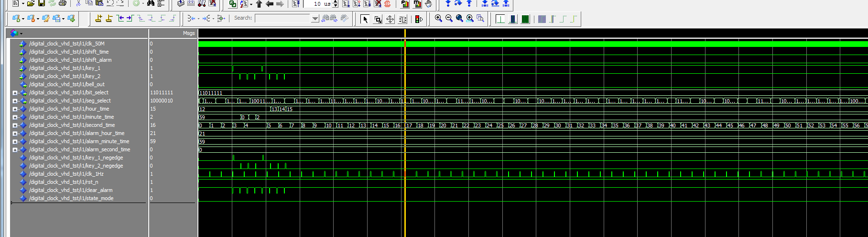Click the Zoom In magnifier icon

point(438,19)
